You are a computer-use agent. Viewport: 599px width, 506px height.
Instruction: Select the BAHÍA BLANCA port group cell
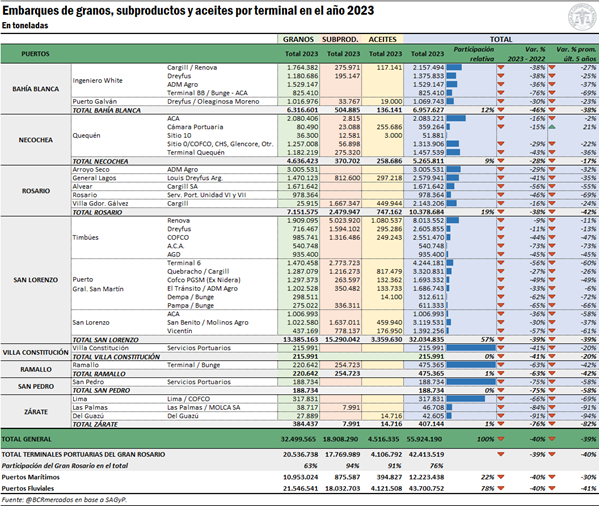[x=36, y=89]
